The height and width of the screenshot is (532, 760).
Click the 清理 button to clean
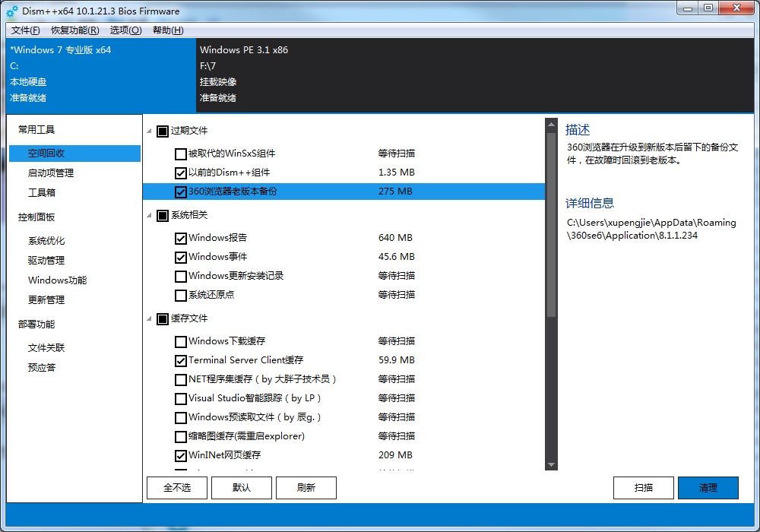(708, 487)
